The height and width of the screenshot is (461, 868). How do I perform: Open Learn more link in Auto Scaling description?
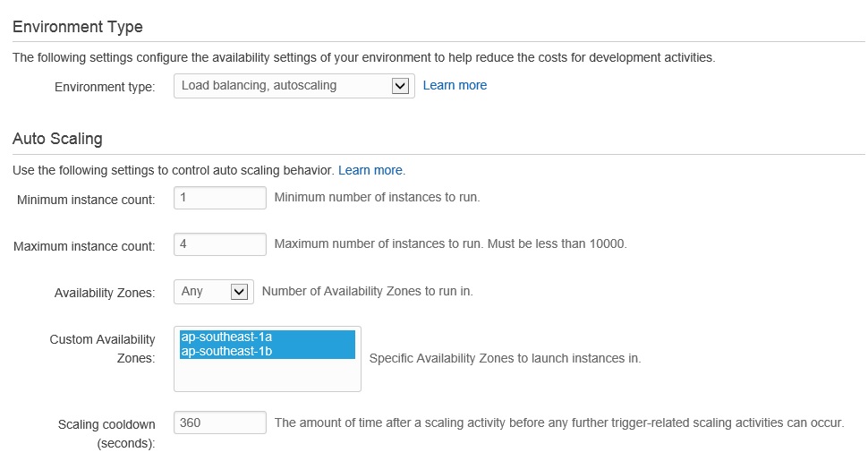click(x=370, y=170)
